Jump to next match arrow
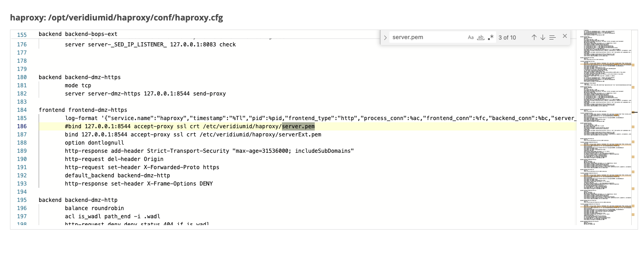 (x=543, y=37)
